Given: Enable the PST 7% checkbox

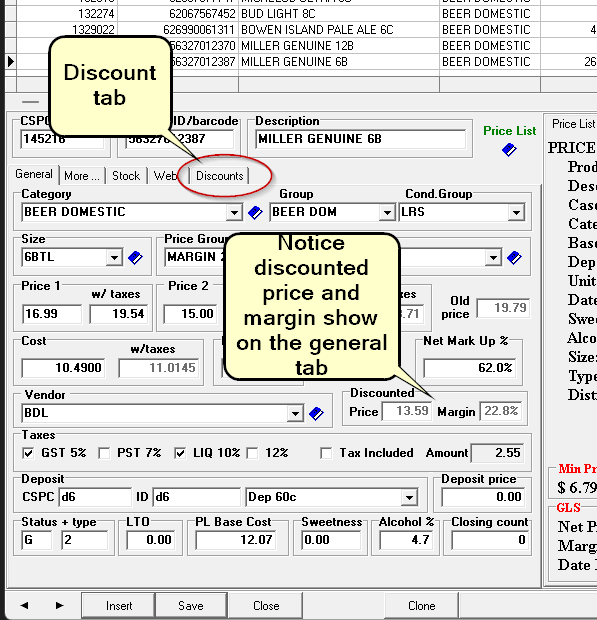Looking at the screenshot, I should click(x=104, y=453).
